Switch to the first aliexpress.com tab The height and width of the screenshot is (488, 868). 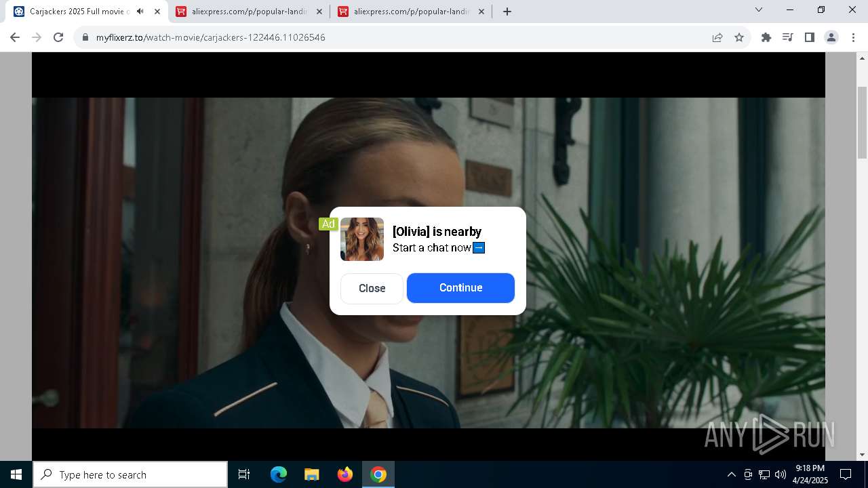(250, 12)
